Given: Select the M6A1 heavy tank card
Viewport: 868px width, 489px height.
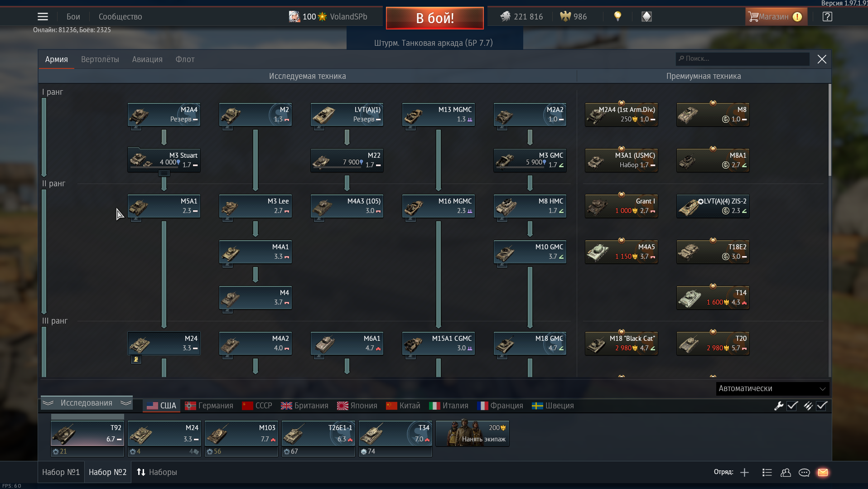Looking at the screenshot, I should [x=347, y=344].
